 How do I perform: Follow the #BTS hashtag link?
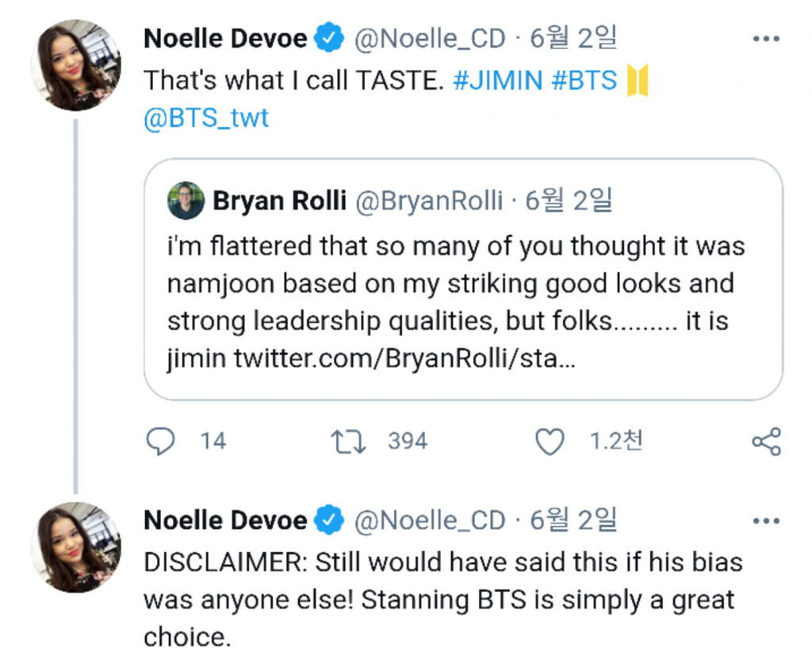pyautogui.click(x=582, y=80)
